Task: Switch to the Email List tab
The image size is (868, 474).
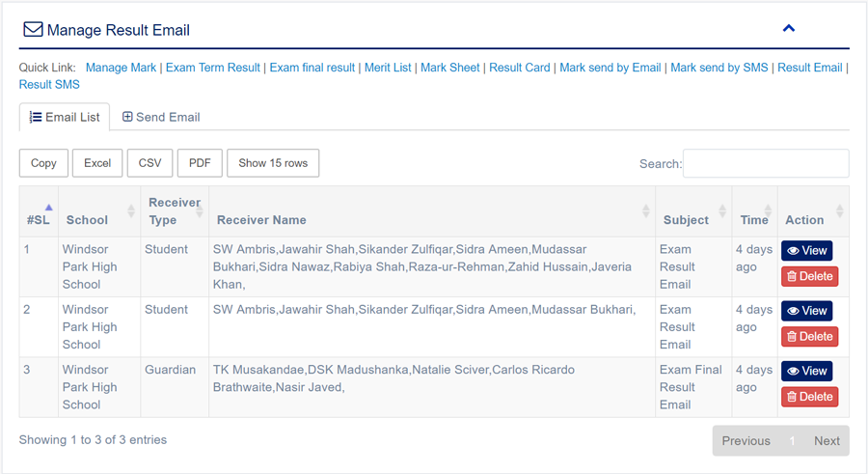Action: 65,117
